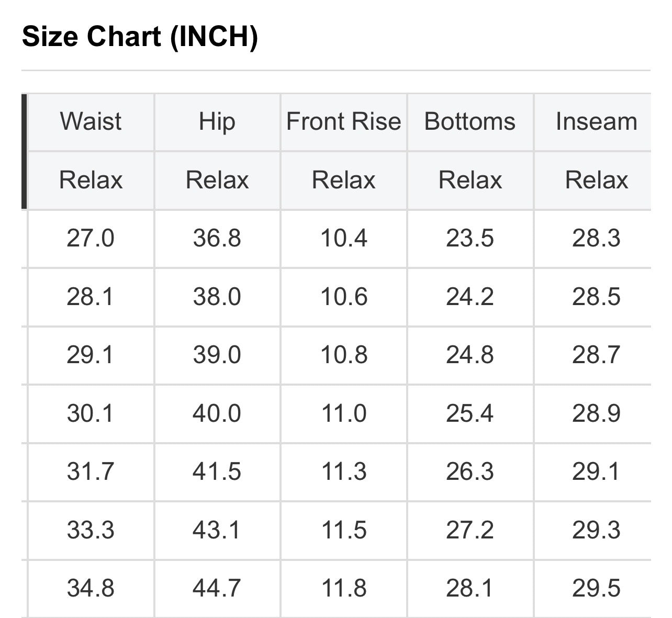Select the 24.8 bottoms measurement cell
Screen dimensions: 672x618
click(470, 355)
